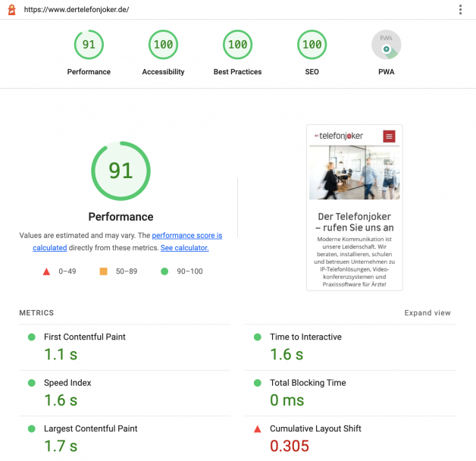Jump to the Performance gauge scoring 91 in top row
The height and width of the screenshot is (461, 476).
click(x=89, y=45)
